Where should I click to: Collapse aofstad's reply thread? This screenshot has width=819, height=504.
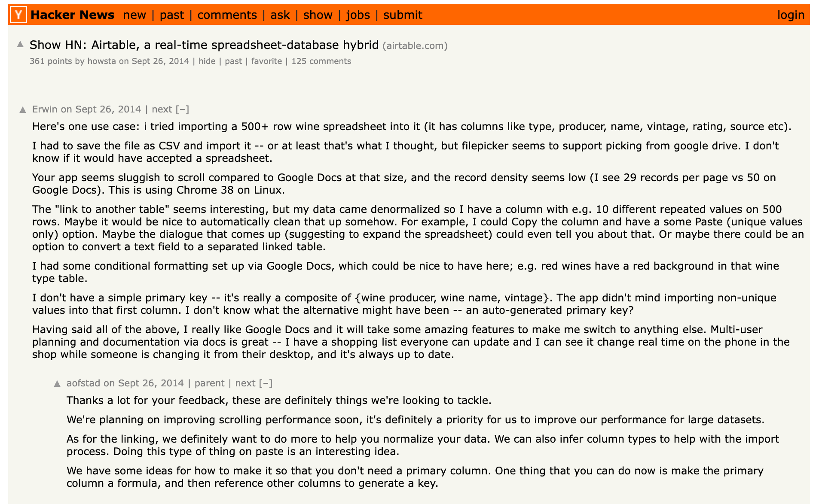(x=266, y=383)
